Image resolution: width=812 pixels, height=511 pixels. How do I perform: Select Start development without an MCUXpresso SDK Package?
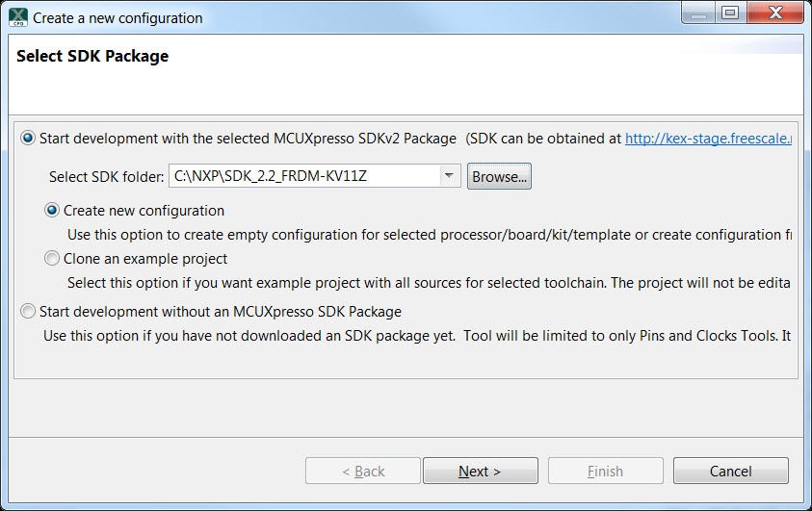[27, 312]
